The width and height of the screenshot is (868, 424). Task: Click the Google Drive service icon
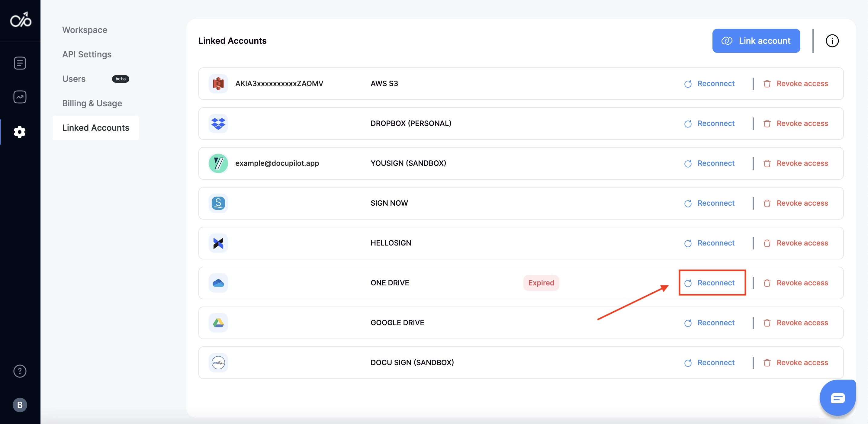point(218,323)
